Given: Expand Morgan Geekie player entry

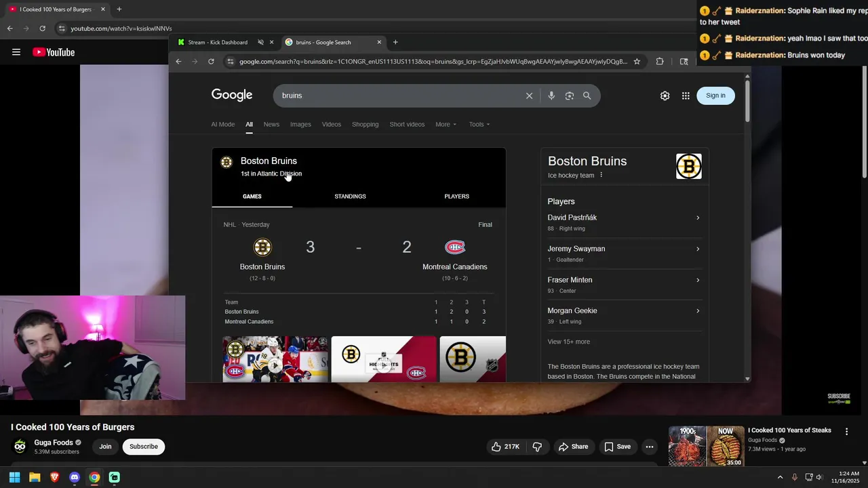Looking at the screenshot, I should [623, 315].
